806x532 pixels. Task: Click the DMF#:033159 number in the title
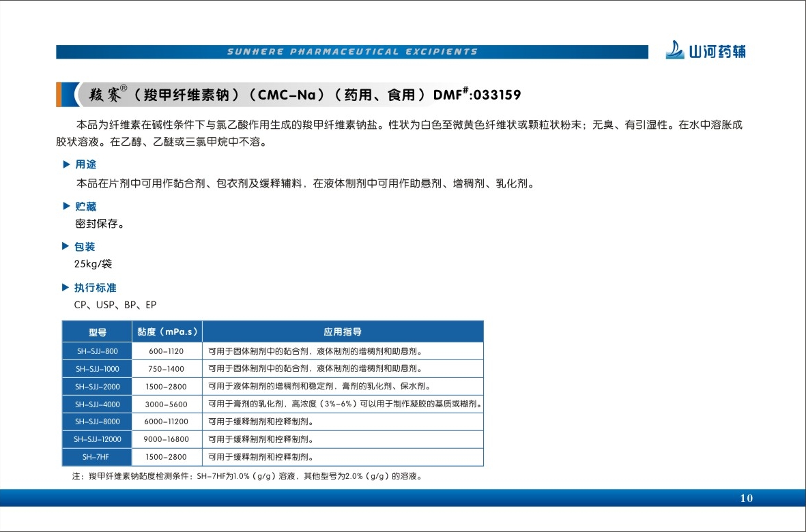pos(477,95)
